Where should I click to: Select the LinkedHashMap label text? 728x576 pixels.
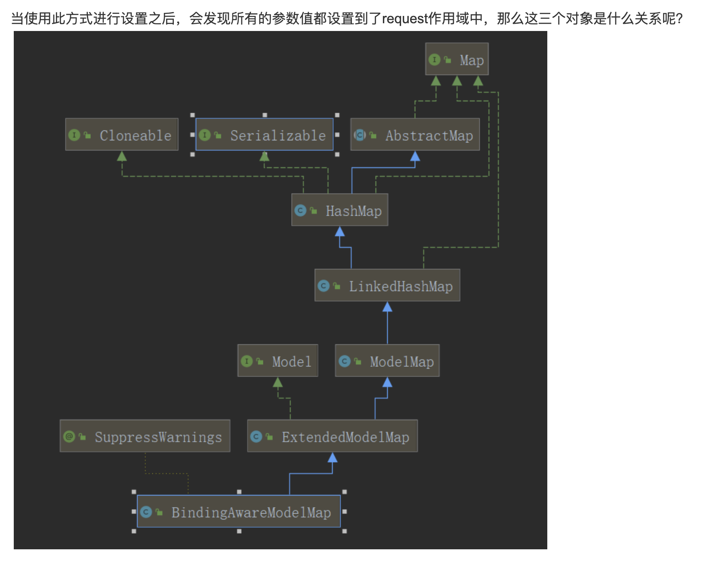point(401,286)
